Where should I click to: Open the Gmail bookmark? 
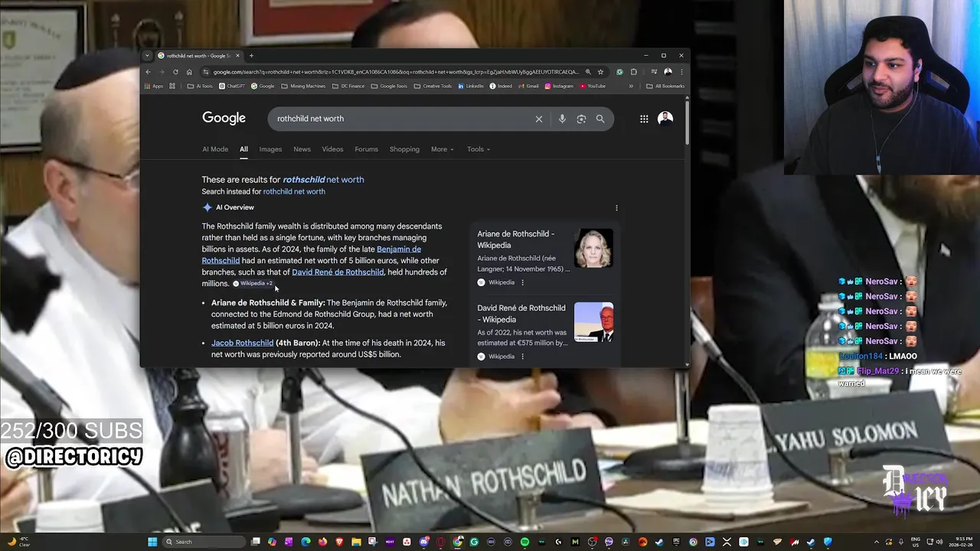click(528, 86)
